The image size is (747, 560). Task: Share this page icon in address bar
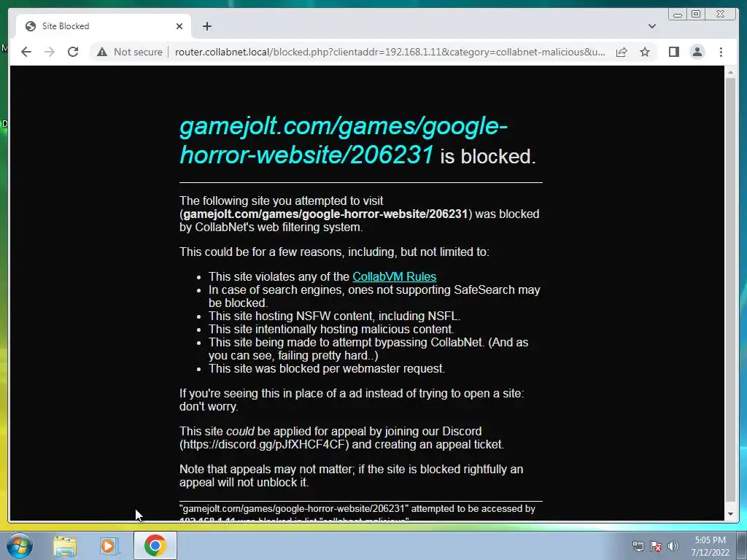[622, 52]
